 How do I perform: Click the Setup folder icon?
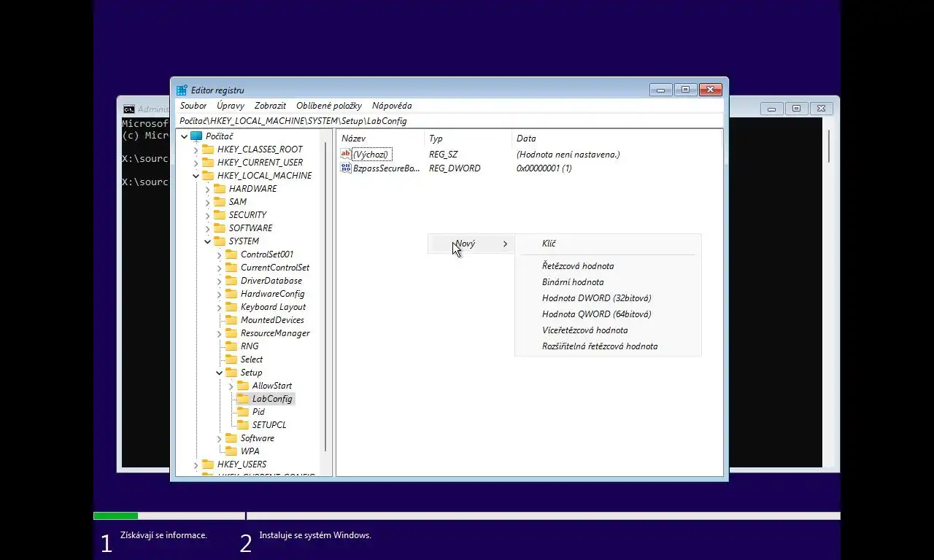pyautogui.click(x=231, y=373)
